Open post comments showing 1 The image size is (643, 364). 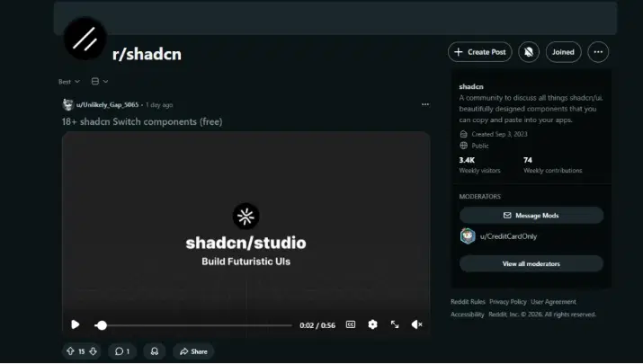(x=122, y=351)
